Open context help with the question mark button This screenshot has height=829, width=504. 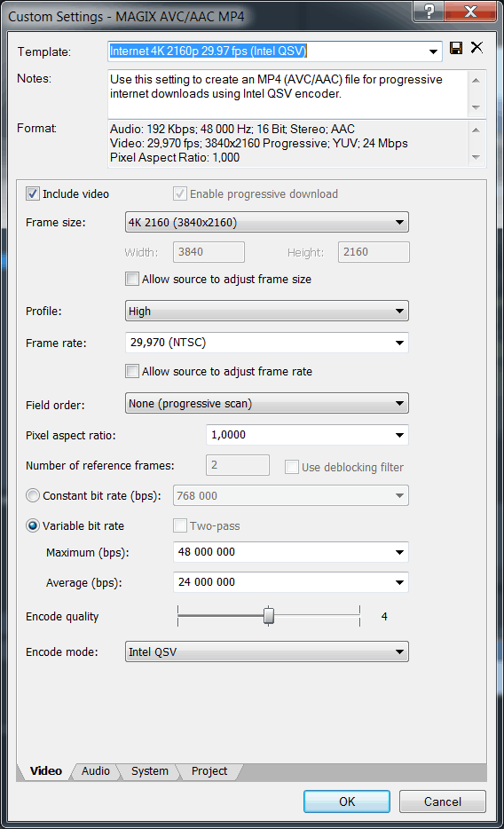pyautogui.click(x=429, y=11)
